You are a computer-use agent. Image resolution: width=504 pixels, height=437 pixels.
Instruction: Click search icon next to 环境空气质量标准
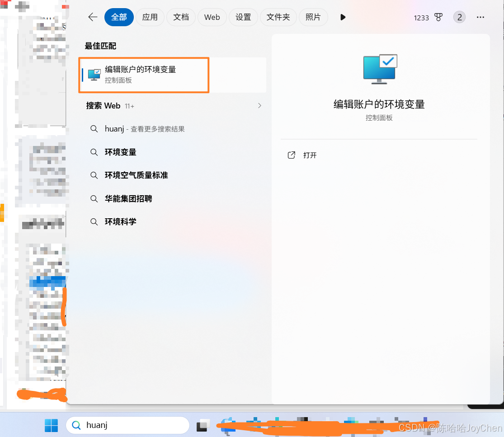click(94, 175)
